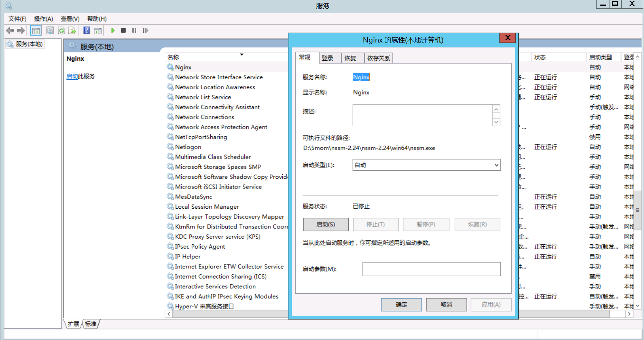Click the Pause service toolbar icon
The width and height of the screenshot is (644, 340).
(134, 30)
